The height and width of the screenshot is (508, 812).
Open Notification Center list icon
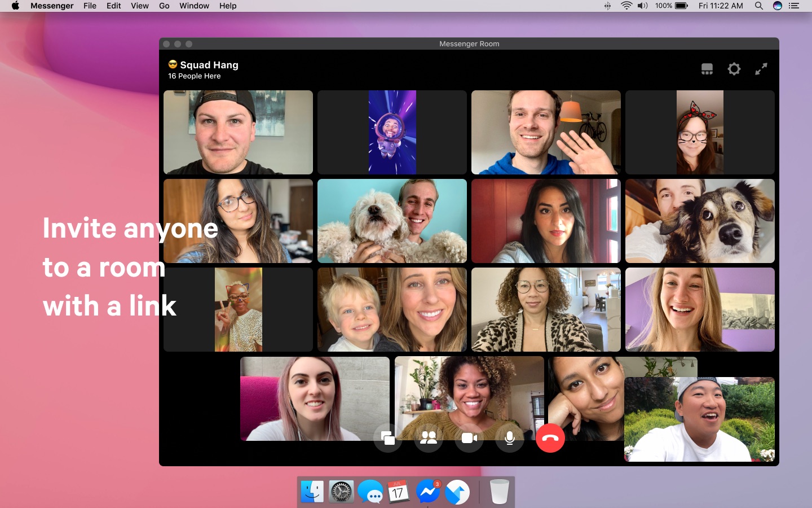click(794, 6)
